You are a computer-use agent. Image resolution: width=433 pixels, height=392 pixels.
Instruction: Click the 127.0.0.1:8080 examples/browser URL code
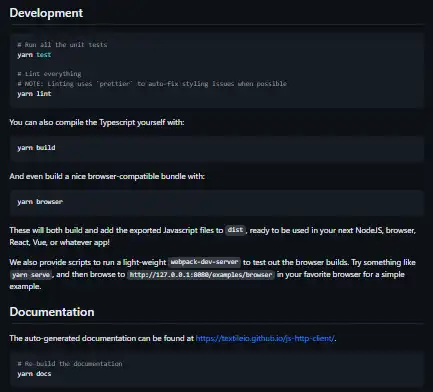point(201,275)
